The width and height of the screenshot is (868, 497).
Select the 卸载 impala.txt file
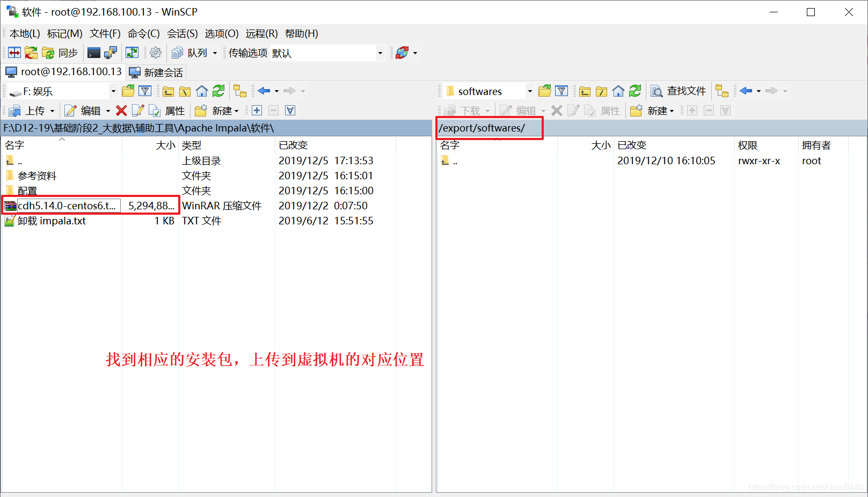[x=52, y=221]
